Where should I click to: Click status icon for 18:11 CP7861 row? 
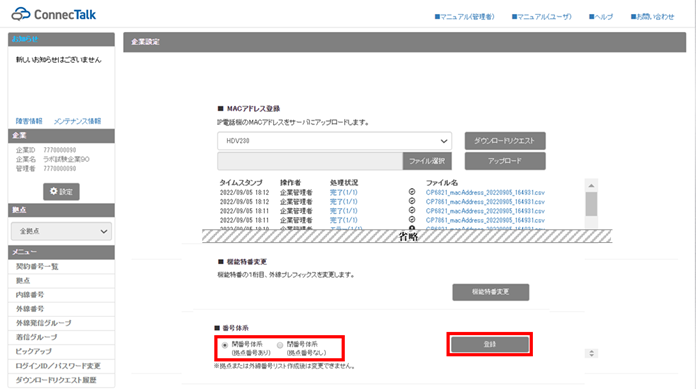(x=412, y=220)
